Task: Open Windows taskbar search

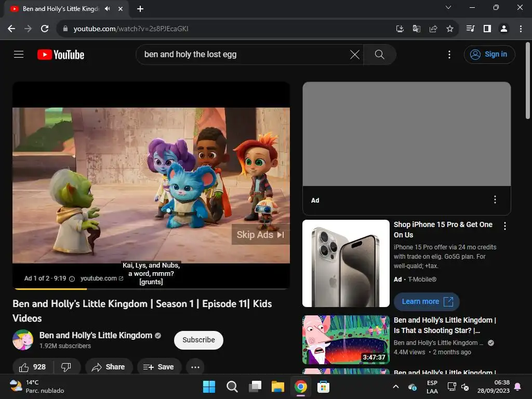Action: click(x=232, y=387)
